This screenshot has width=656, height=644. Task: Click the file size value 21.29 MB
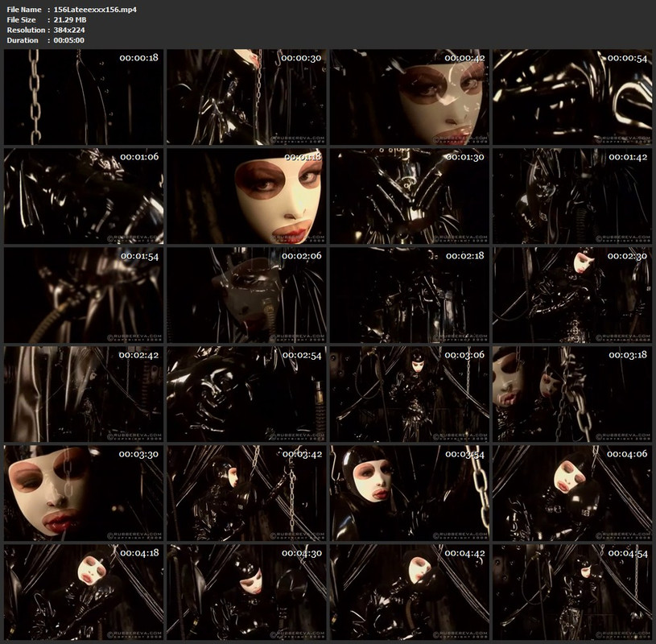(x=70, y=19)
